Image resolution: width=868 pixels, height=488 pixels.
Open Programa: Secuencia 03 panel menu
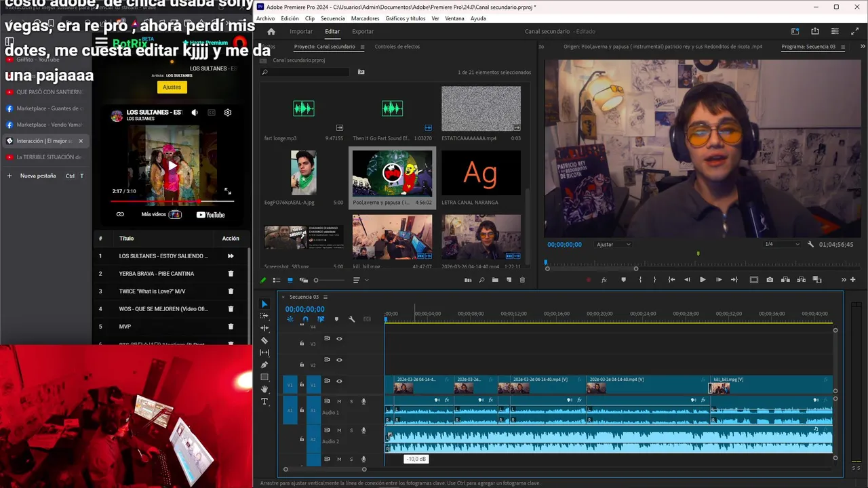843,47
